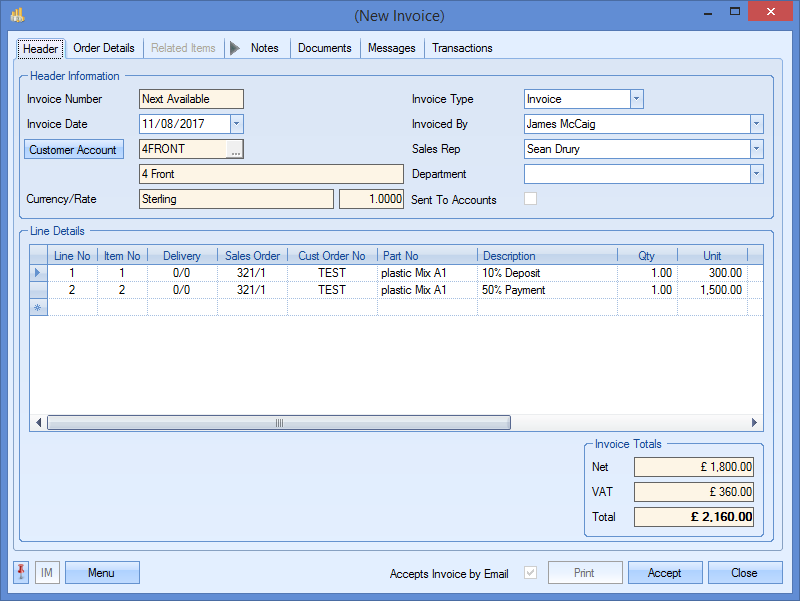Open the Transactions tab

462,48
